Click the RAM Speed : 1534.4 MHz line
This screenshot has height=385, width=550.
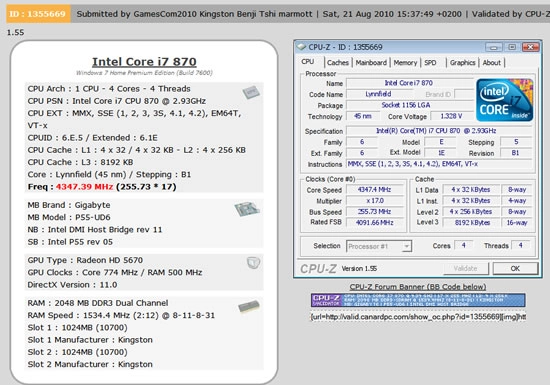click(x=121, y=315)
